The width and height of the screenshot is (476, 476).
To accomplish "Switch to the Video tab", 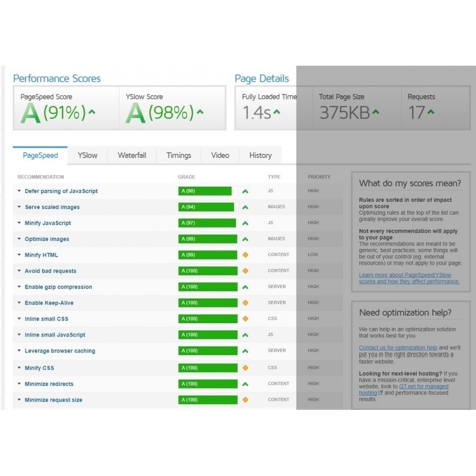I will coord(220,156).
